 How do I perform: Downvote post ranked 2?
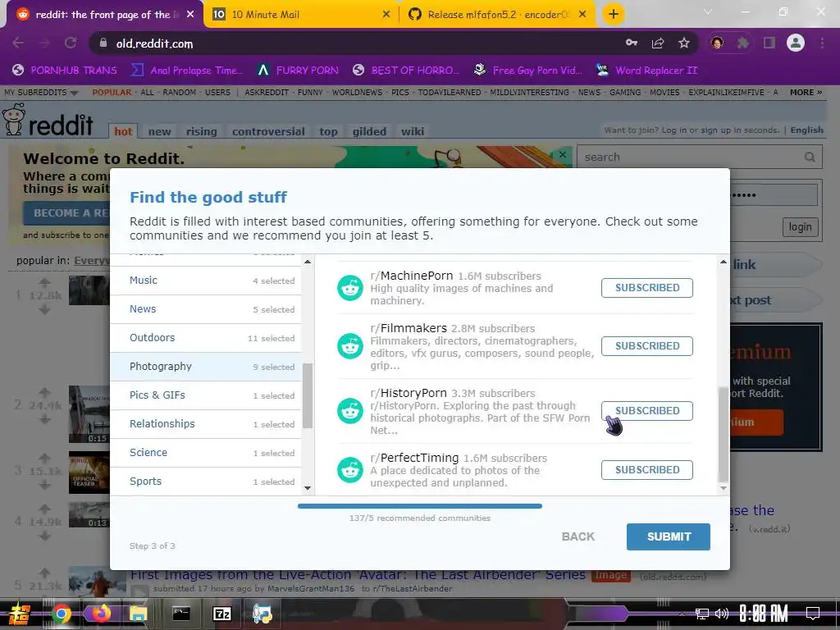tap(44, 419)
